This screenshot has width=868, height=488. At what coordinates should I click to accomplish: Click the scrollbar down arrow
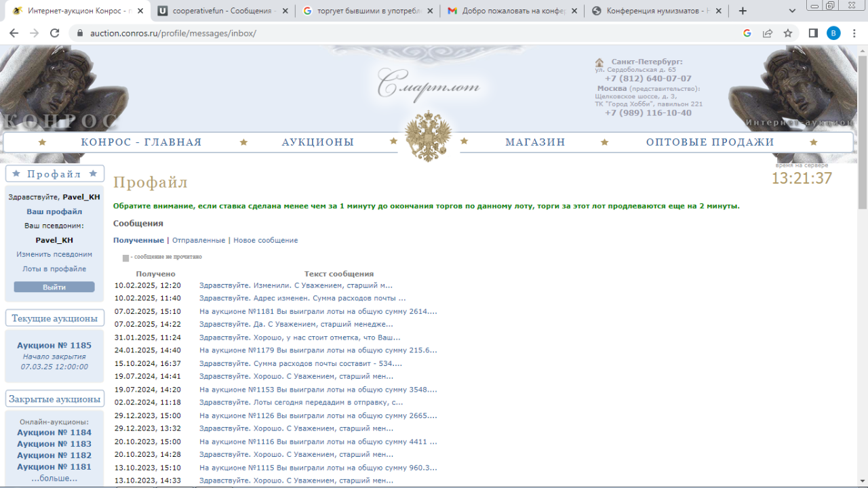click(x=863, y=483)
